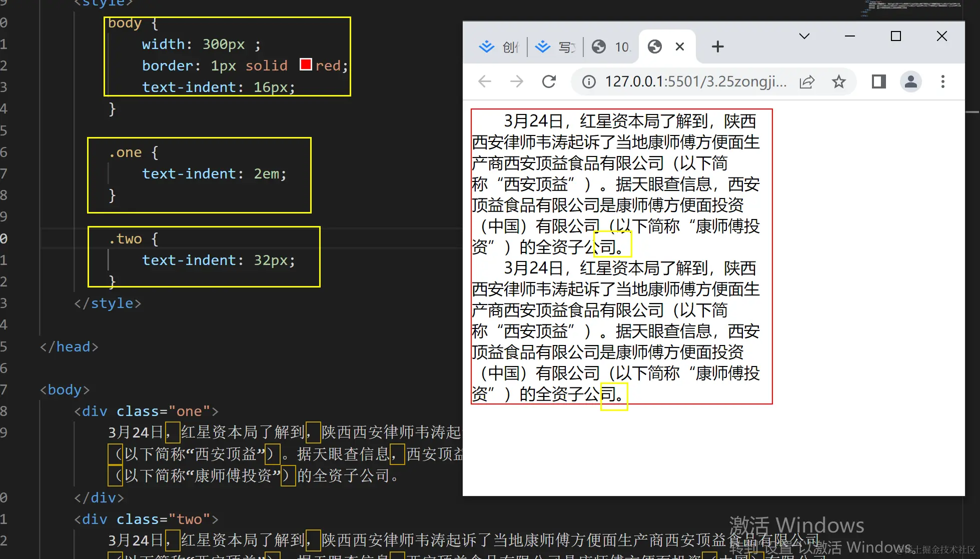Switch to the second Juejin tab
The width and height of the screenshot is (980, 559).
(x=555, y=47)
